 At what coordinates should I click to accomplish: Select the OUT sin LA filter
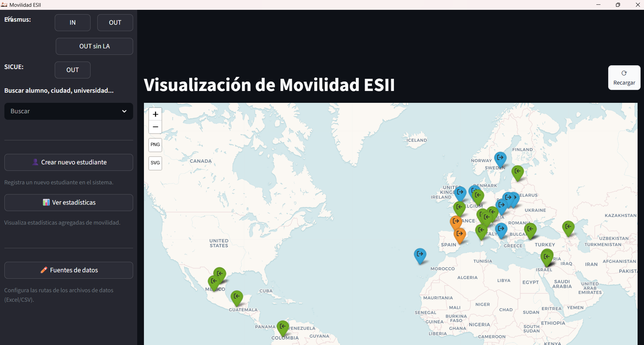click(94, 46)
